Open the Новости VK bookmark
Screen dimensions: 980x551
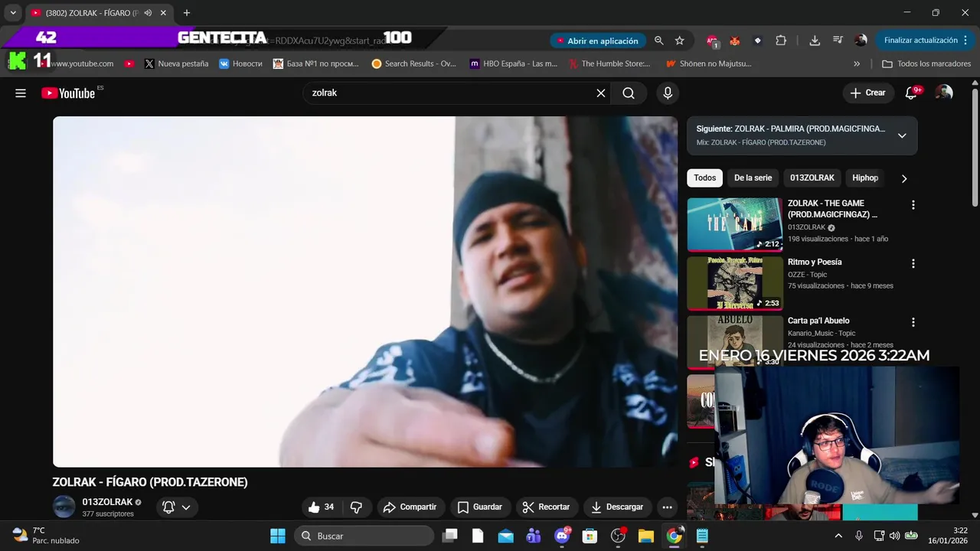pyautogui.click(x=240, y=64)
